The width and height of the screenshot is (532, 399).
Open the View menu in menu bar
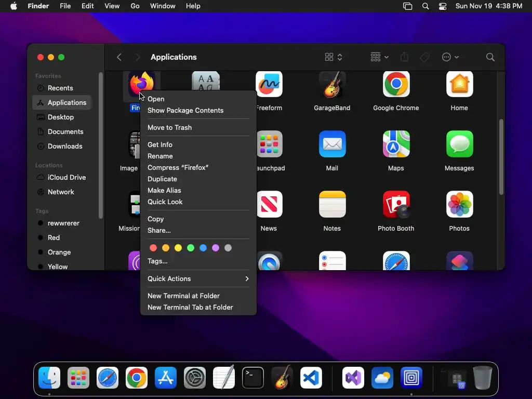coord(112,6)
